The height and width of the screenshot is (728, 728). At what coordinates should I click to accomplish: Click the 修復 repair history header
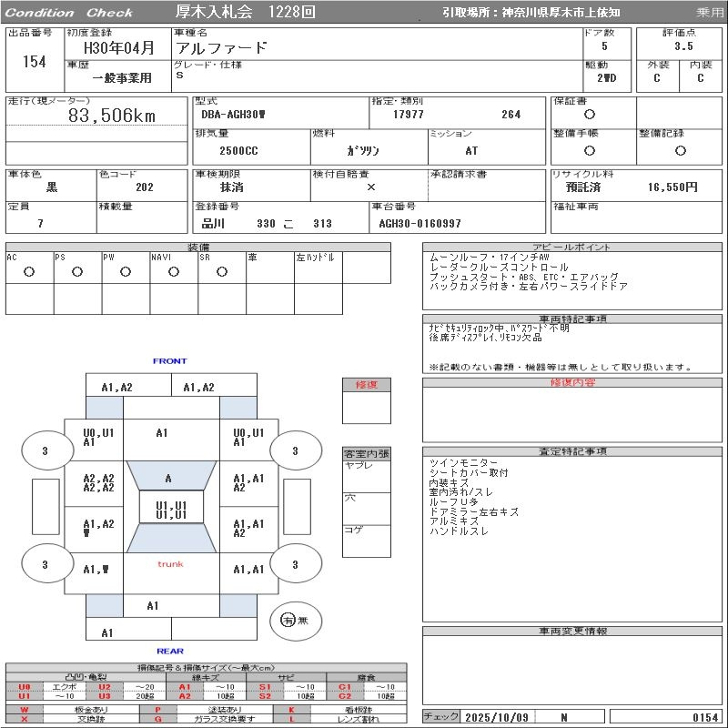click(x=366, y=385)
